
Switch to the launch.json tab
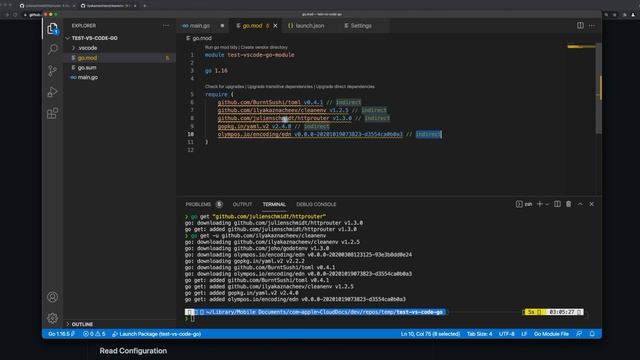pyautogui.click(x=306, y=26)
